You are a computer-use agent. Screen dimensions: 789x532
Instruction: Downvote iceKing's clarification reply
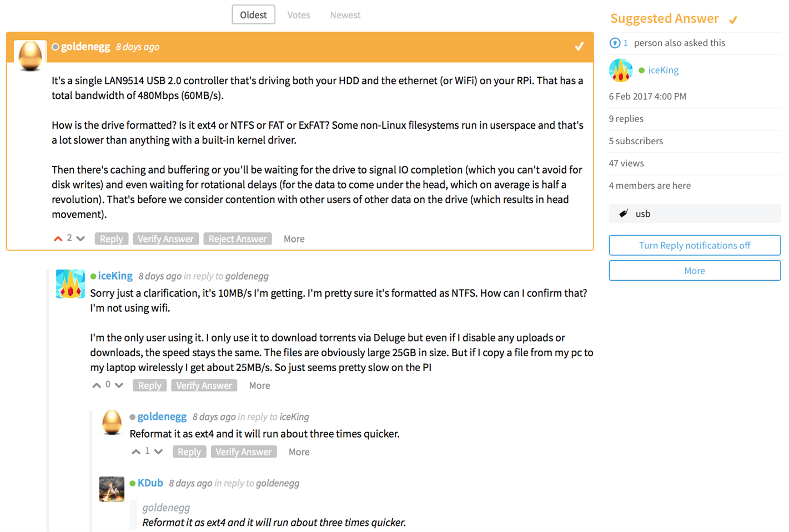coord(119,385)
